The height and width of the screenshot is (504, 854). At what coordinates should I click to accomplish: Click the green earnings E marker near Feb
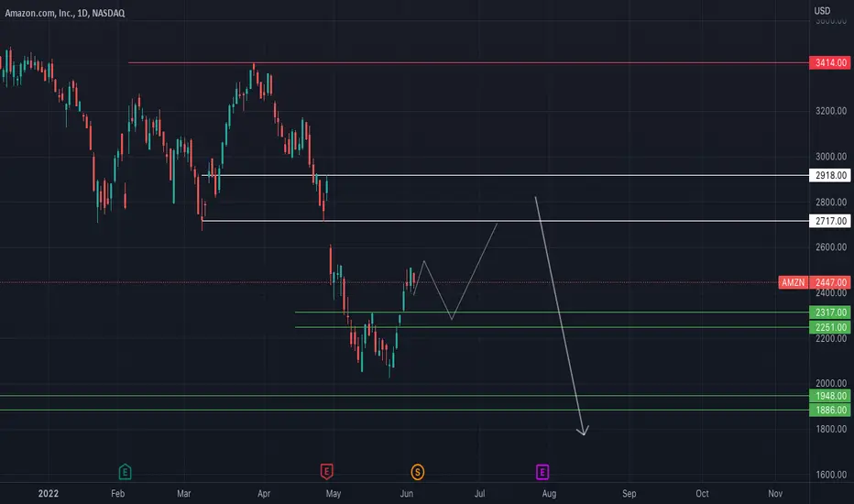(x=125, y=471)
